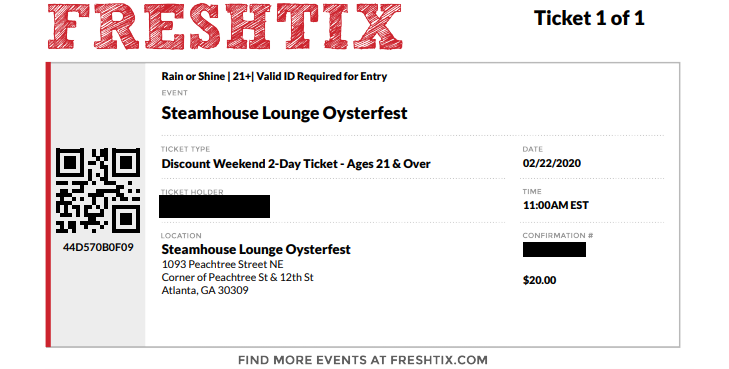Click the time 11:00AM EST
This screenshot has width=729, height=369.
coord(556,205)
